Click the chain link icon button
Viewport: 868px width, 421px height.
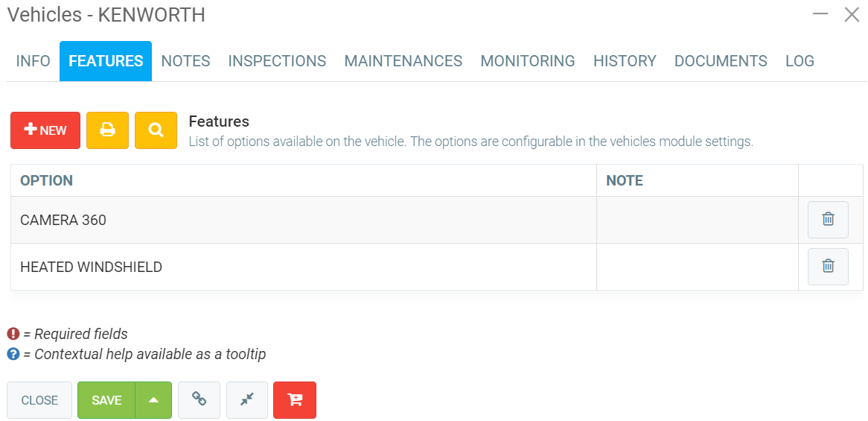click(199, 400)
